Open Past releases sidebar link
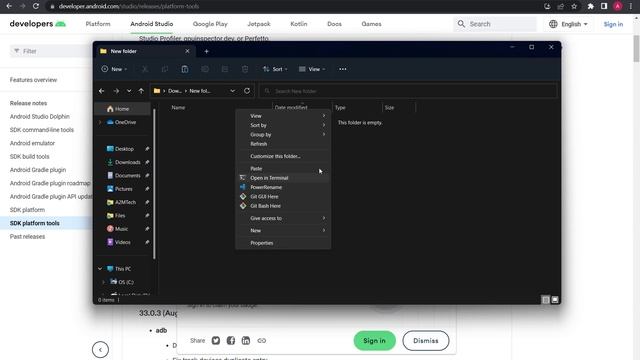The width and height of the screenshot is (640, 360). (x=27, y=237)
